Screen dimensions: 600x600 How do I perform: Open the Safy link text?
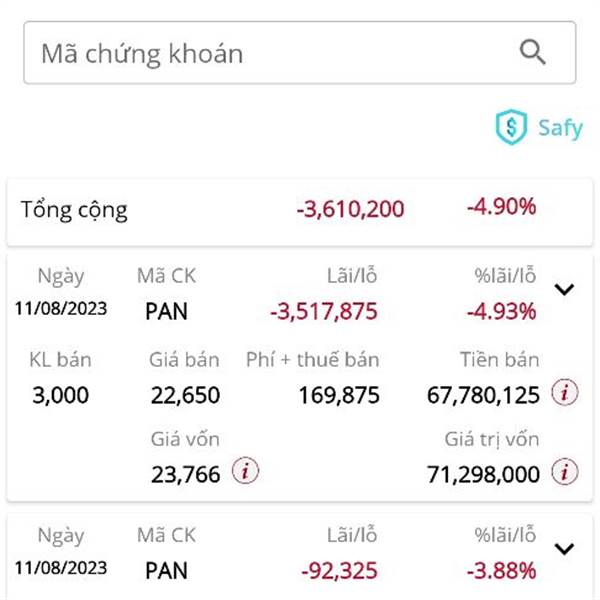point(560,128)
